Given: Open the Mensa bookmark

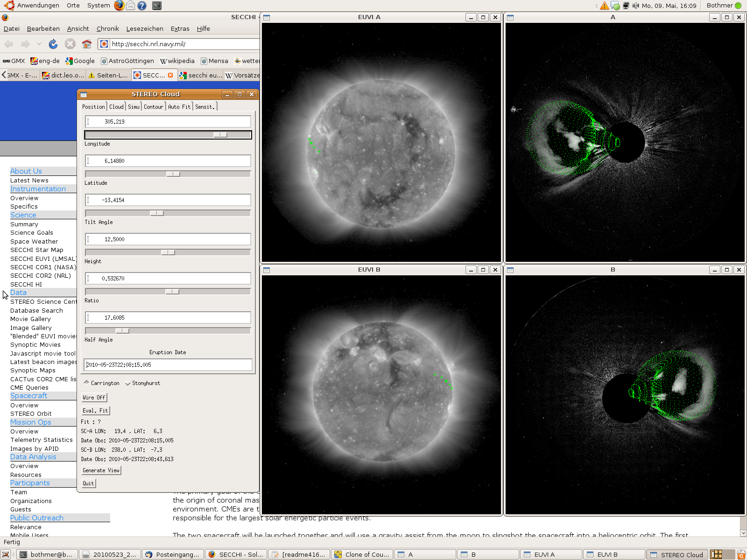Looking at the screenshot, I should (x=214, y=61).
